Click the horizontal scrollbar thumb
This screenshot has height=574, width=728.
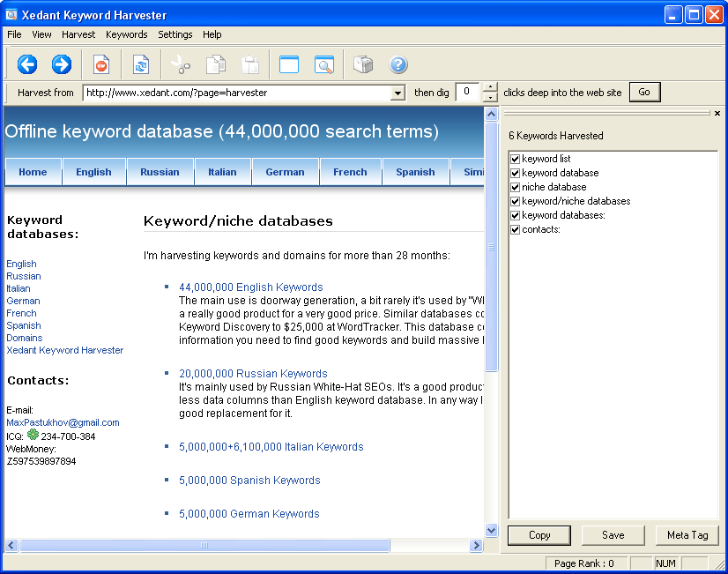coord(204,545)
